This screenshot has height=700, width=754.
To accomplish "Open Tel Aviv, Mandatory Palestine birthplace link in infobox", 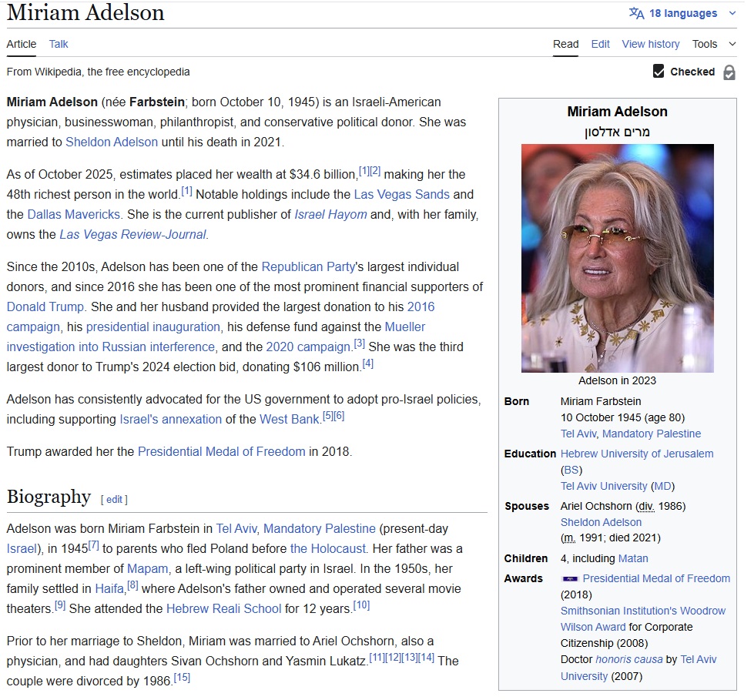I will pyautogui.click(x=631, y=434).
